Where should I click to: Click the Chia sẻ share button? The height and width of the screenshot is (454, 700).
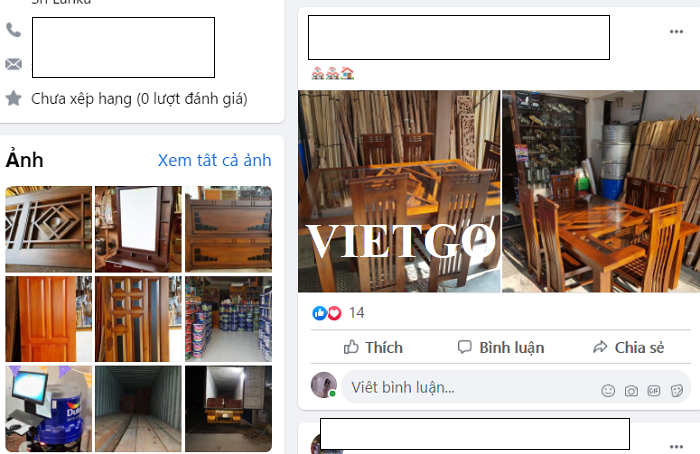point(628,347)
